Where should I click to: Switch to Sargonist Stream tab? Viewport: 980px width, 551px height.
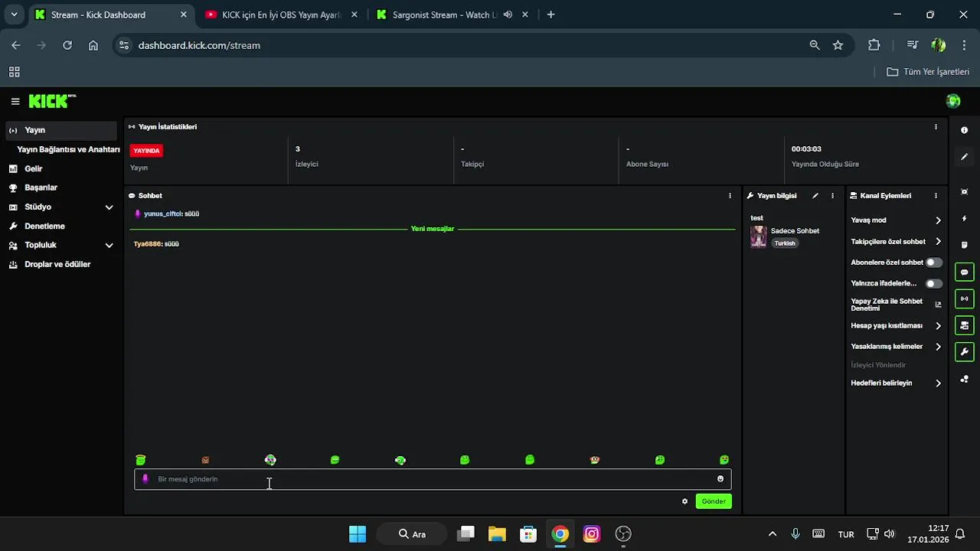pos(444,15)
